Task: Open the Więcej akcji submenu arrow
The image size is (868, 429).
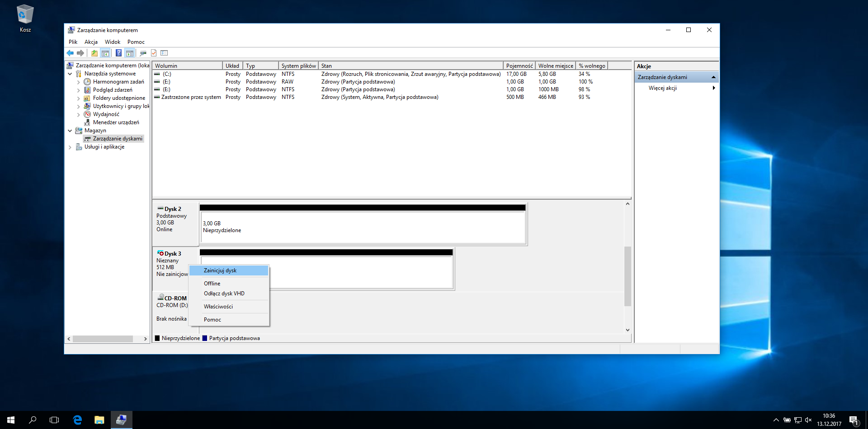Action: coord(713,88)
